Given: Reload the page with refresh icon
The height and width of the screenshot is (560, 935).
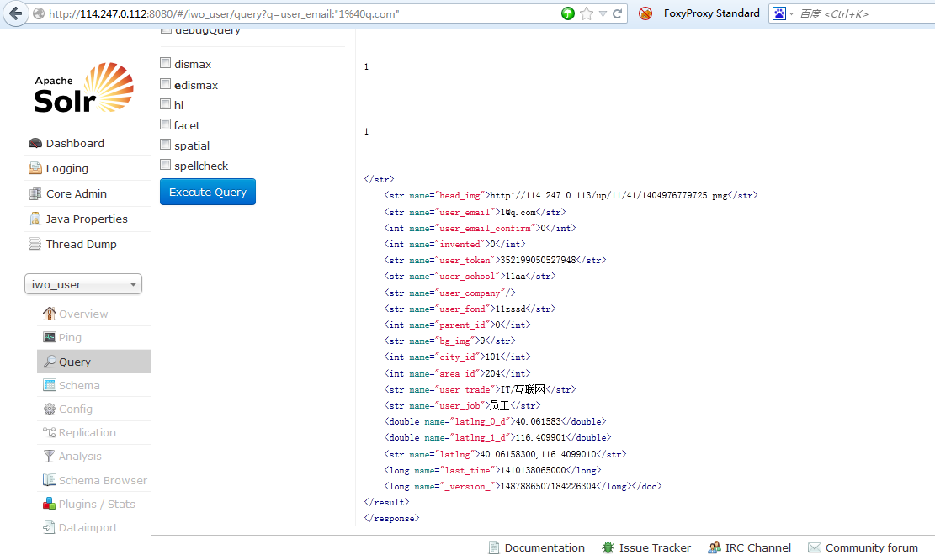Looking at the screenshot, I should coord(618,13).
